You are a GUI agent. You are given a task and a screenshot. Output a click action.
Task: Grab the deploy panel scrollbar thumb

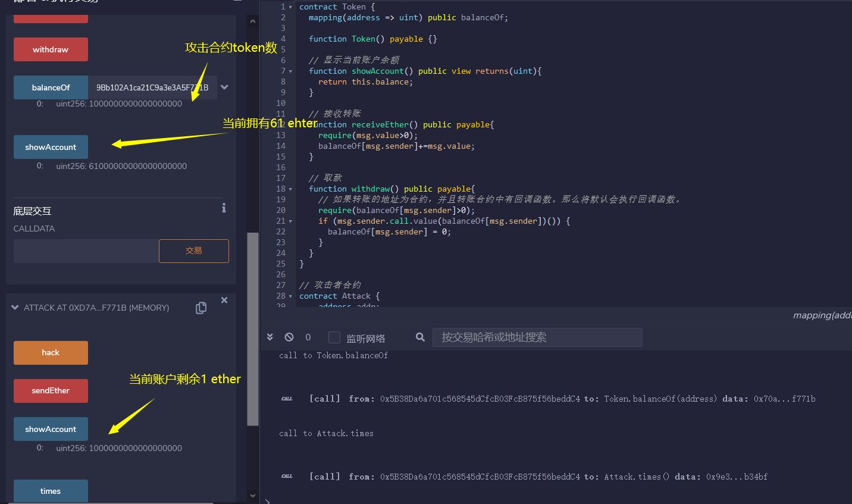point(253,329)
